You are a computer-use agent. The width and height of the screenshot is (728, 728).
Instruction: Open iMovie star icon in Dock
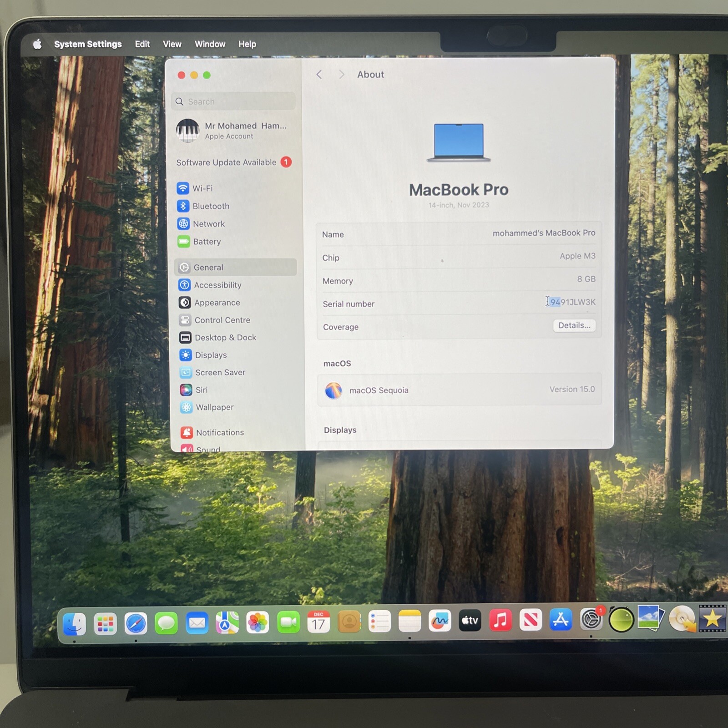coord(712,618)
